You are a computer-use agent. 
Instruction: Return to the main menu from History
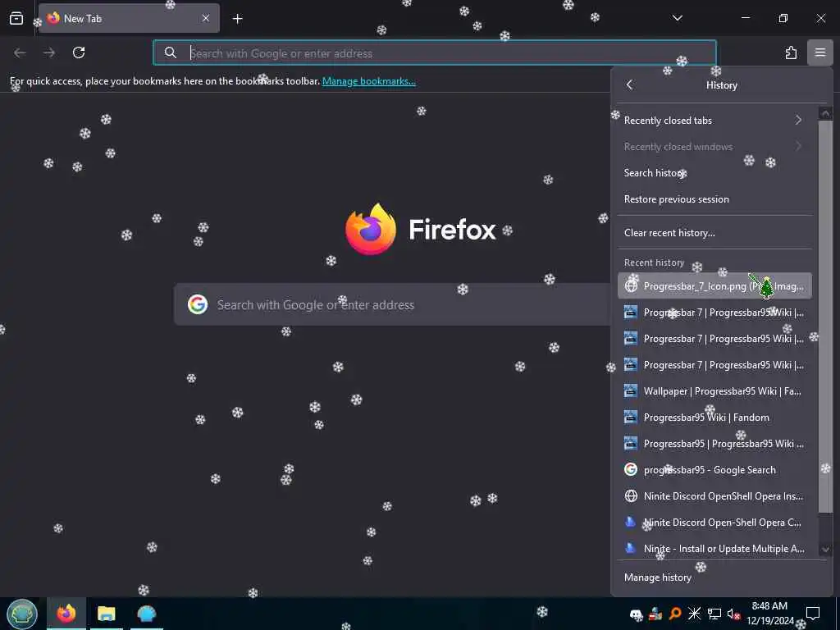click(629, 84)
